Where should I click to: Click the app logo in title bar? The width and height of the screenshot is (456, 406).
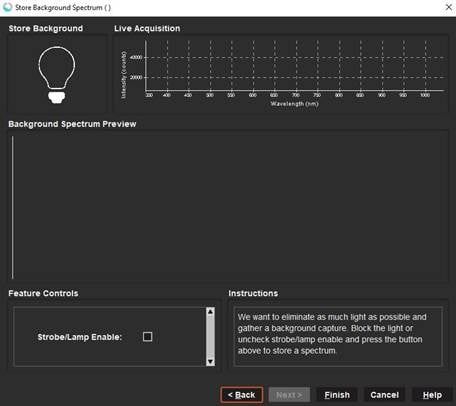7,7
